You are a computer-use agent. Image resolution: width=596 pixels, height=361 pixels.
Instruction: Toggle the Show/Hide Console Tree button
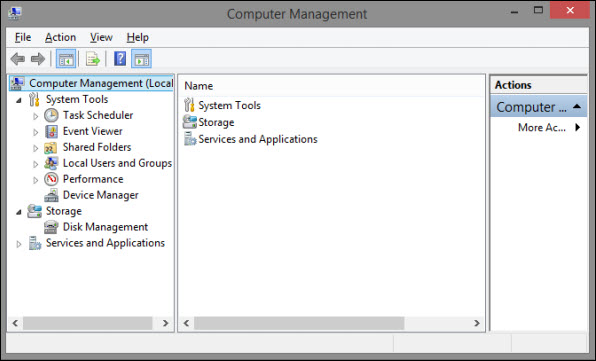point(66,59)
